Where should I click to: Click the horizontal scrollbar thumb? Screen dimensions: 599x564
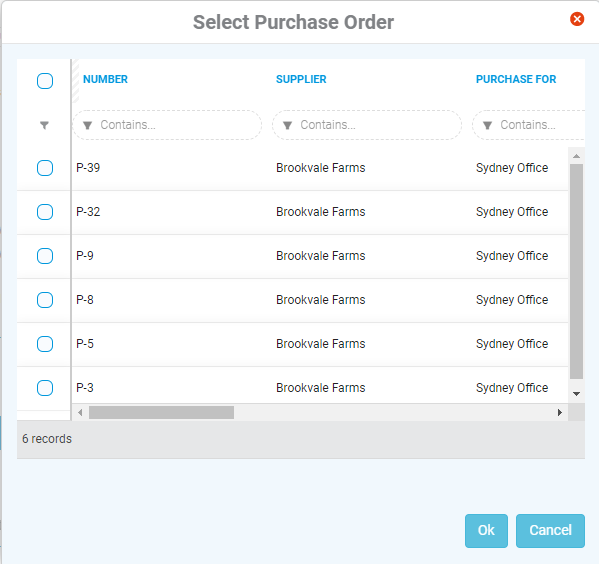(x=161, y=412)
